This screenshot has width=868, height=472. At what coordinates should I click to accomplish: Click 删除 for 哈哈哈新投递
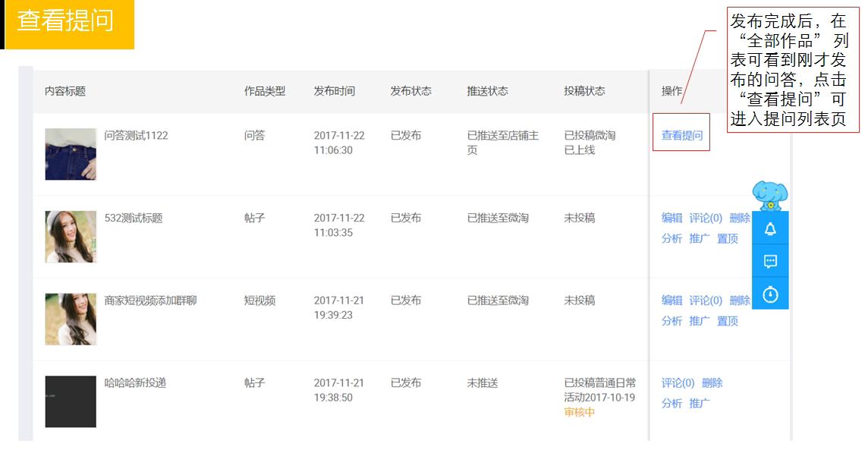712,383
